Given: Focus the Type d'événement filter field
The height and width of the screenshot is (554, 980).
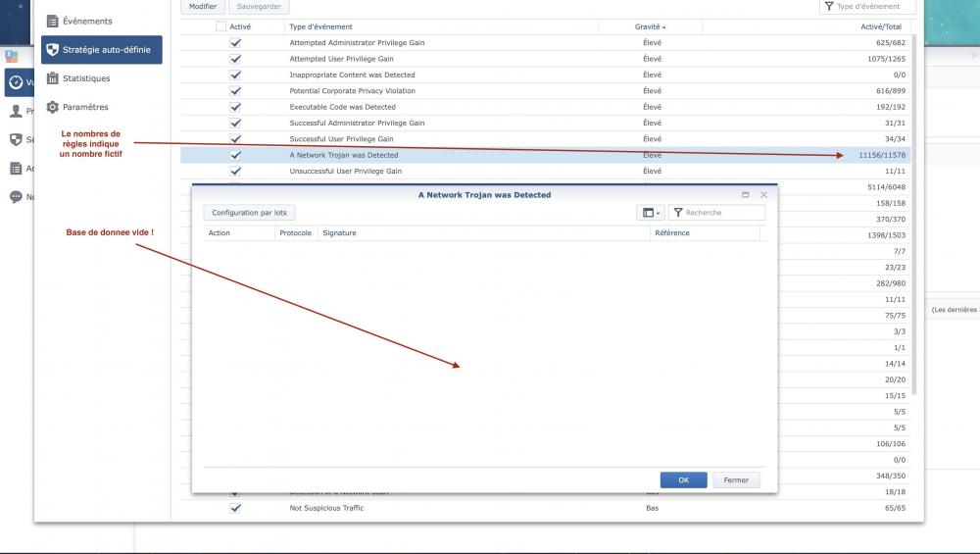Looking at the screenshot, I should point(872,6).
